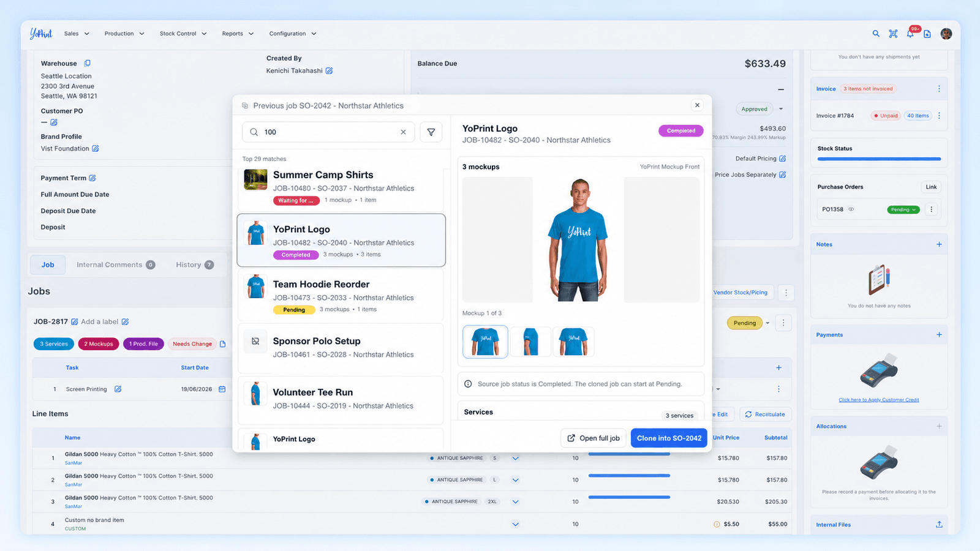Viewport: 980px width, 551px height.
Task: Click Link button in Purchase Orders
Action: [931, 187]
